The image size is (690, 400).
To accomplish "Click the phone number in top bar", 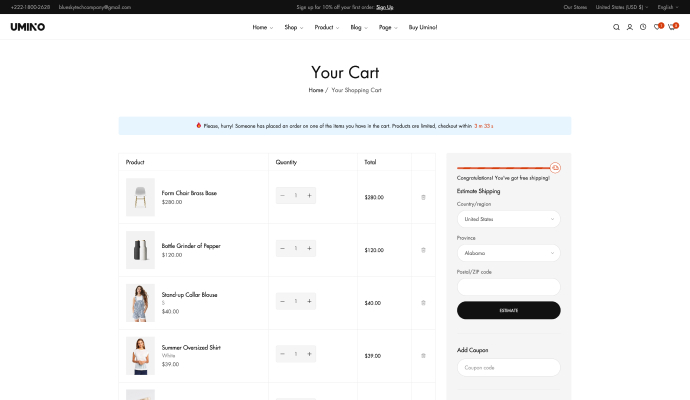I will (30, 7).
